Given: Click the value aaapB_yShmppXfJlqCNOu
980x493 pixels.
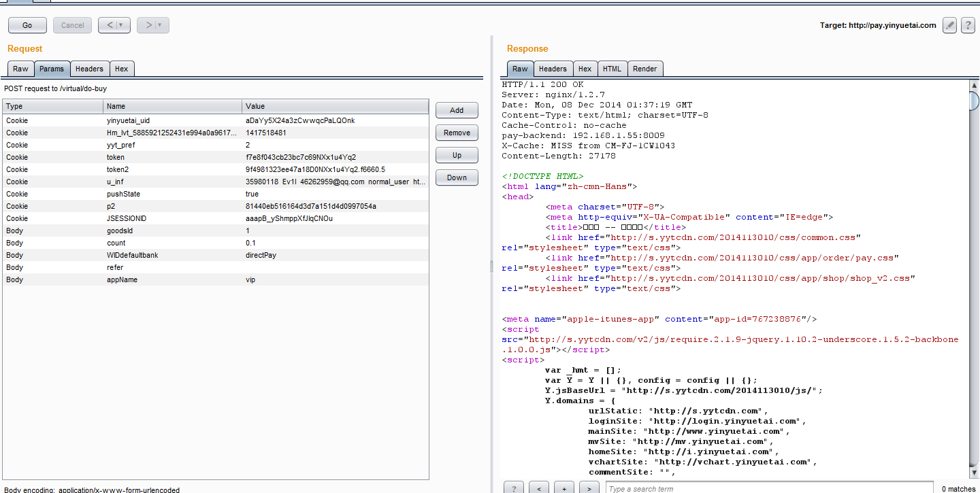Looking at the screenshot, I should click(x=289, y=218).
